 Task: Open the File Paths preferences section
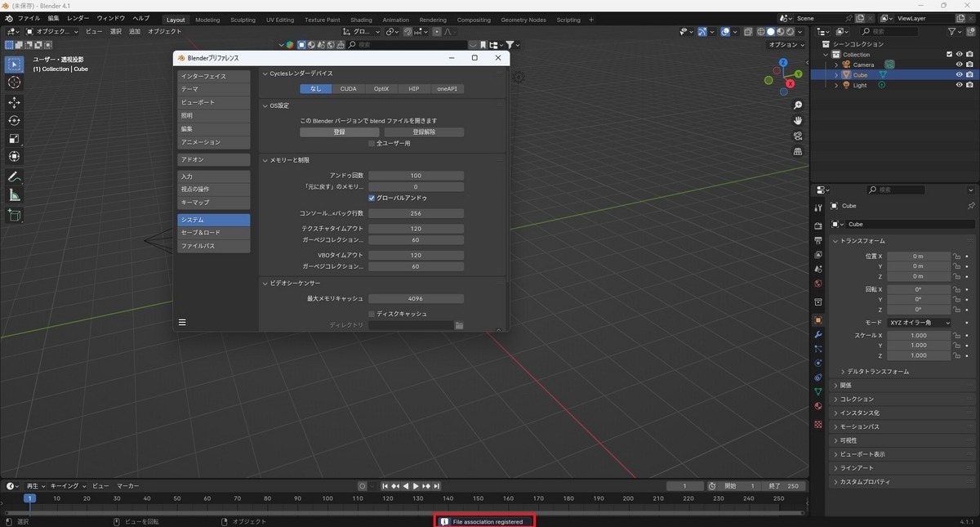tap(214, 246)
